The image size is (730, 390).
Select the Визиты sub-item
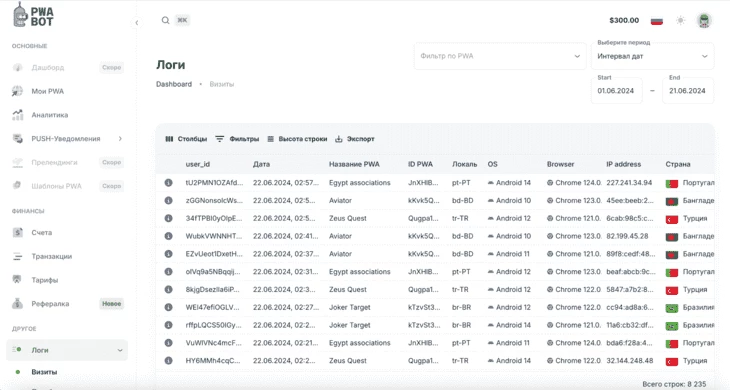tap(44, 372)
